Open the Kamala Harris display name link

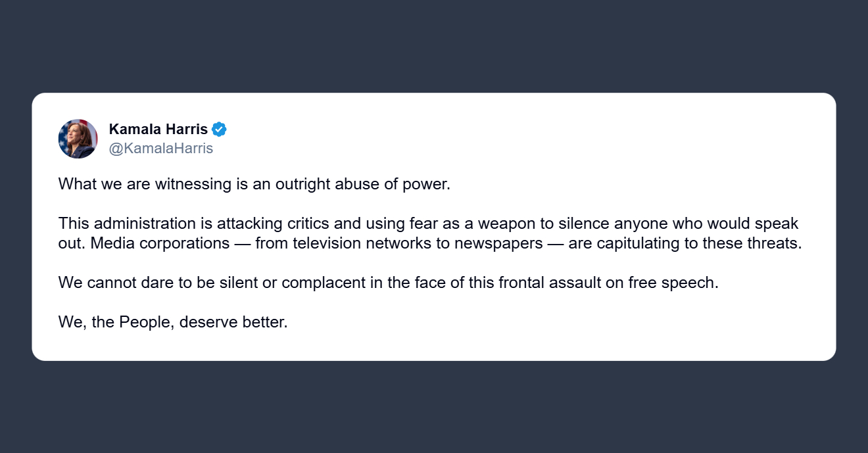(158, 130)
